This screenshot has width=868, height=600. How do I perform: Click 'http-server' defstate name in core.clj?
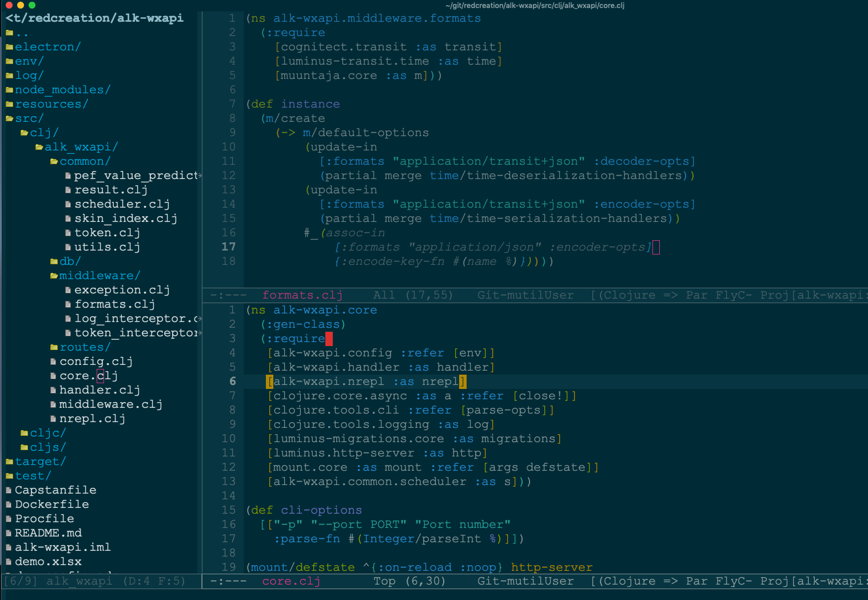point(552,567)
